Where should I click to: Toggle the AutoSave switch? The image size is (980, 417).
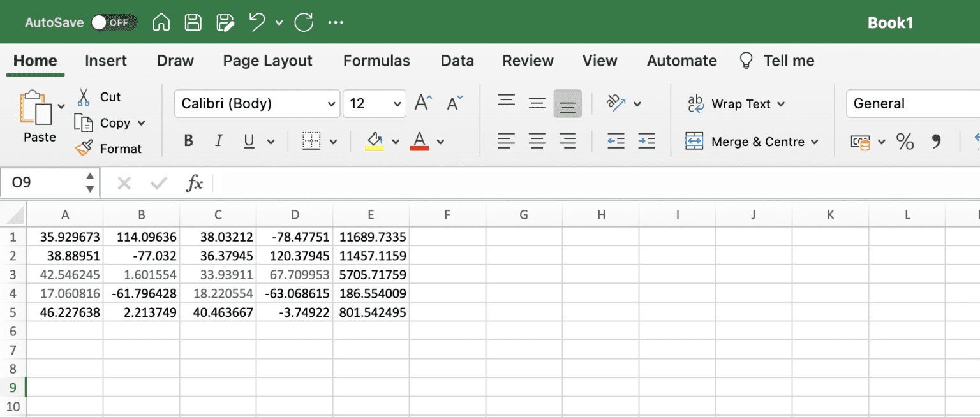114,23
